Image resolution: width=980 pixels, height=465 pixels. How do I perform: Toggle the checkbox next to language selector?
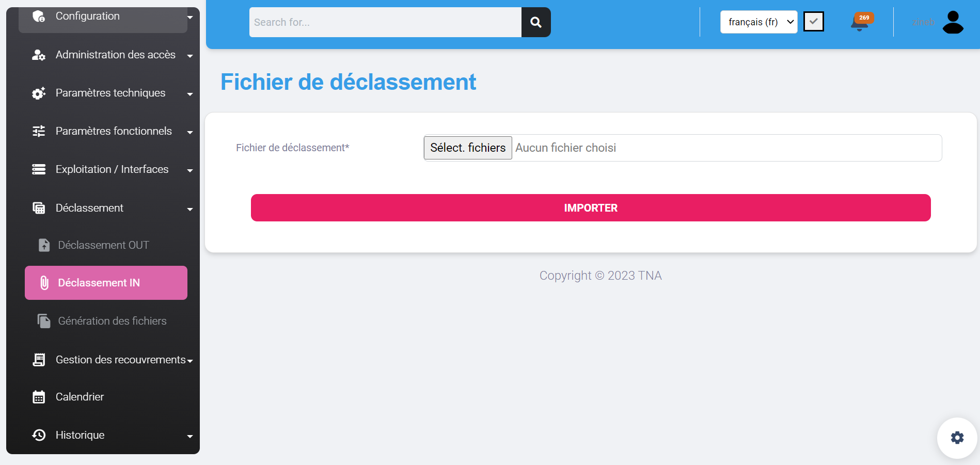pyautogui.click(x=813, y=22)
